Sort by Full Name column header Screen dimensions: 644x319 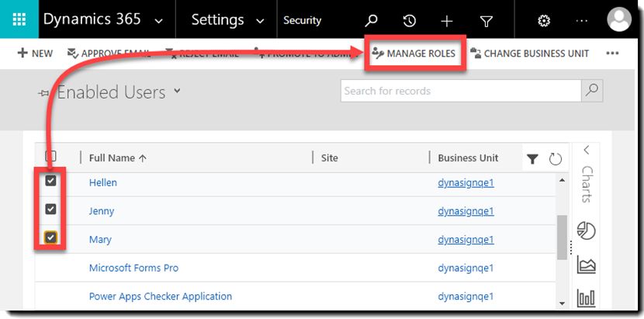pos(118,158)
